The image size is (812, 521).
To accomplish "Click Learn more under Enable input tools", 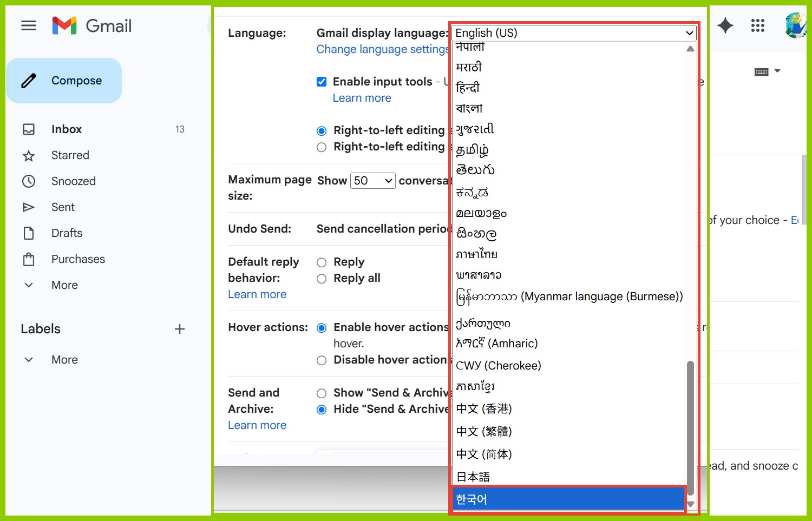I will click(x=362, y=98).
